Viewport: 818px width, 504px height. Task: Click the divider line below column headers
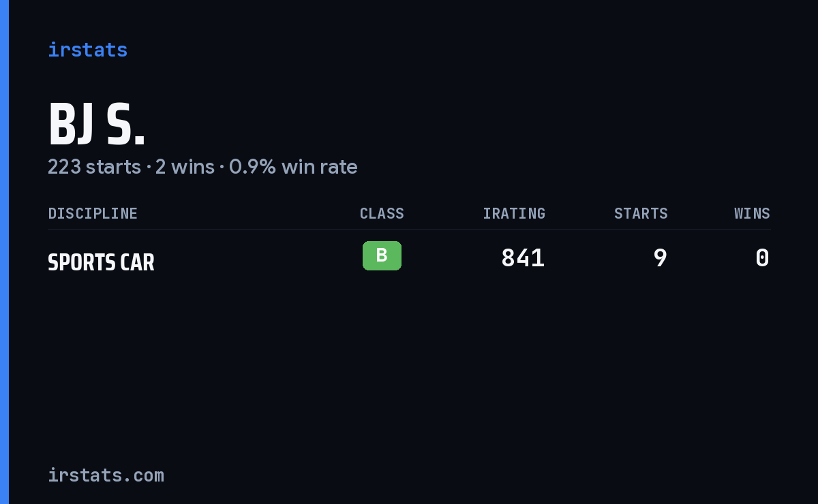409,230
